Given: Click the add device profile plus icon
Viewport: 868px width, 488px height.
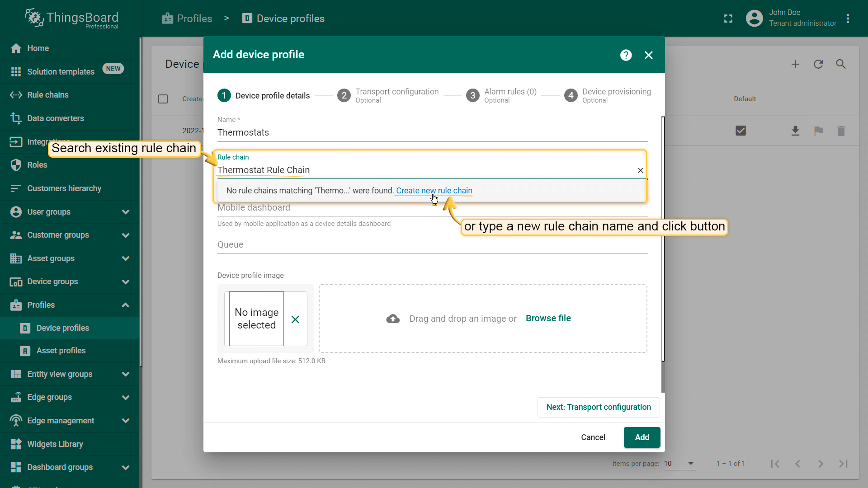Looking at the screenshot, I should coord(795,64).
